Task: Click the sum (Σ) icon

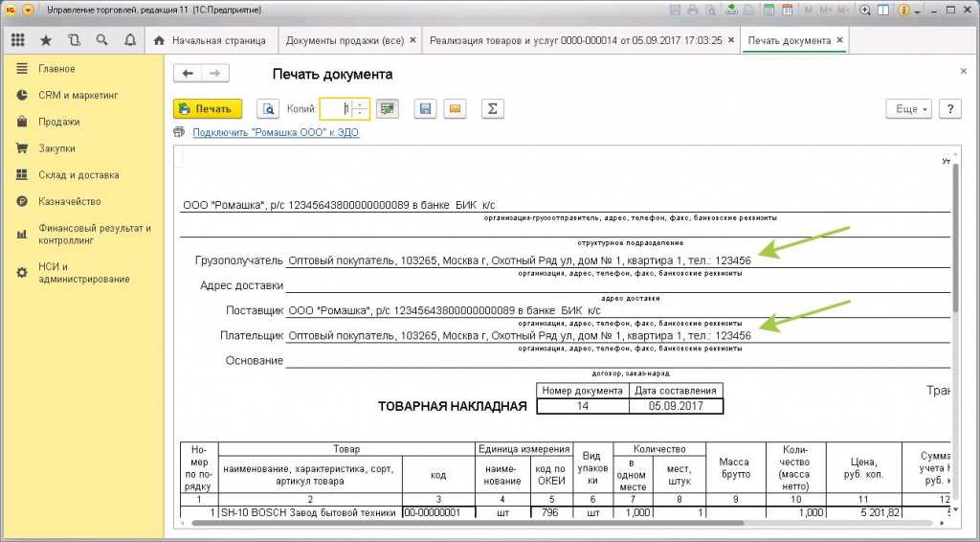Action: [x=491, y=109]
